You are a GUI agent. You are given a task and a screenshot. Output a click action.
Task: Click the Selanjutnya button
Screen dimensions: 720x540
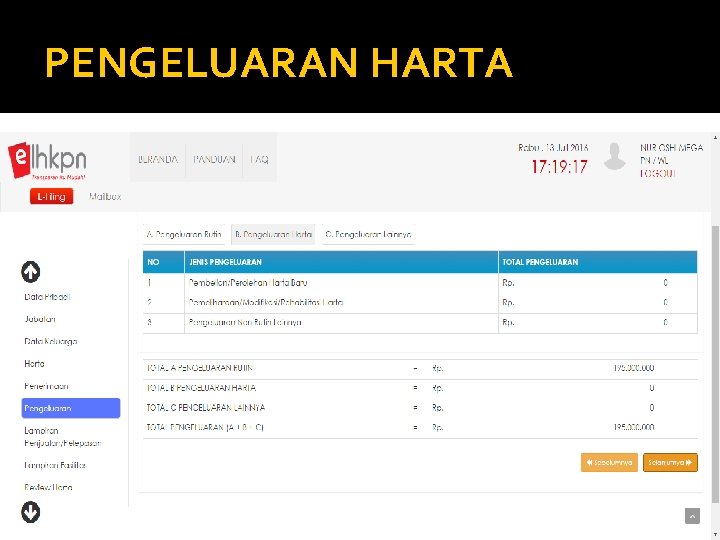point(670,462)
